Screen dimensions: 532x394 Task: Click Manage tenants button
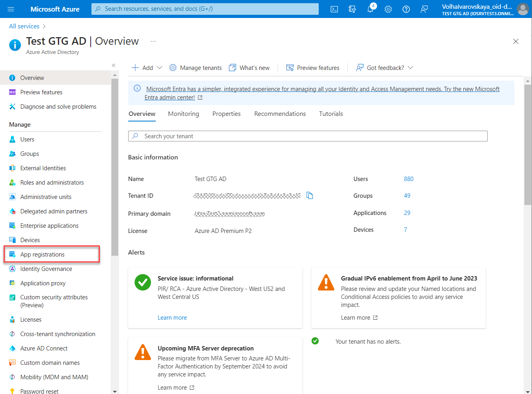196,68
